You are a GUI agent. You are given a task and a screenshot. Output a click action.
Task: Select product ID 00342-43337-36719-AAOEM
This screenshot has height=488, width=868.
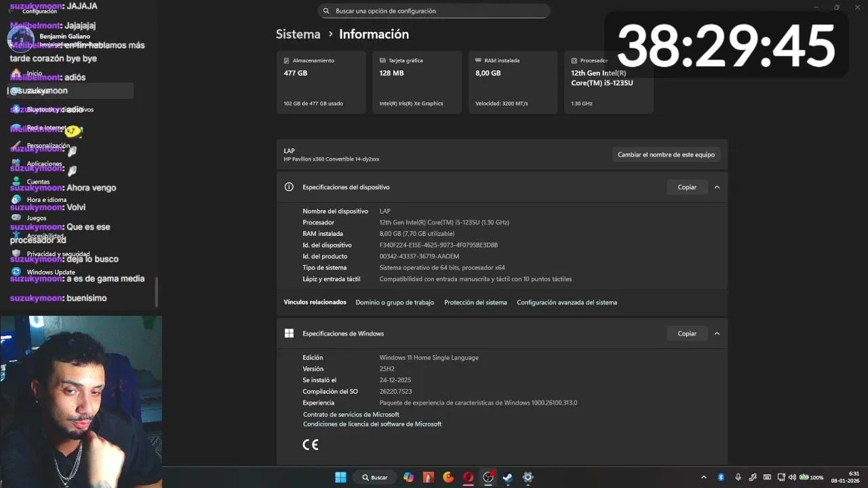(x=419, y=256)
